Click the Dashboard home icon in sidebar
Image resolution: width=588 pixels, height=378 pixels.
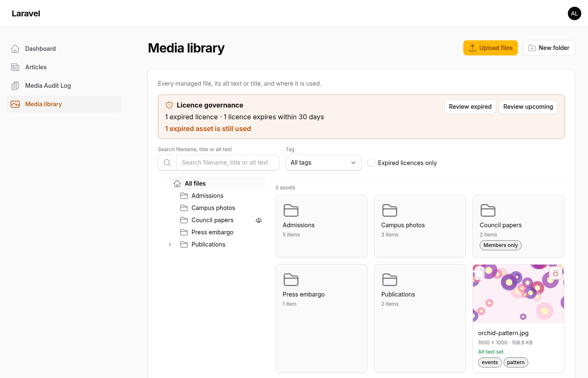pos(15,49)
